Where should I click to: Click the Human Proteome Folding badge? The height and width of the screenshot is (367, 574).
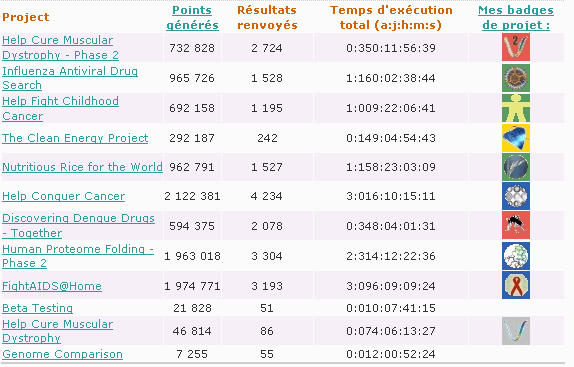515,256
